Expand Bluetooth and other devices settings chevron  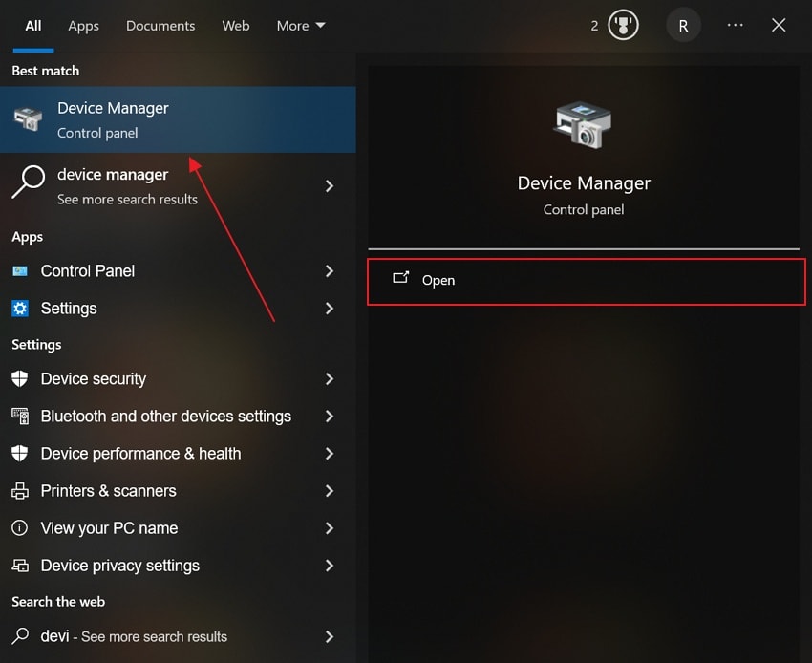(330, 416)
